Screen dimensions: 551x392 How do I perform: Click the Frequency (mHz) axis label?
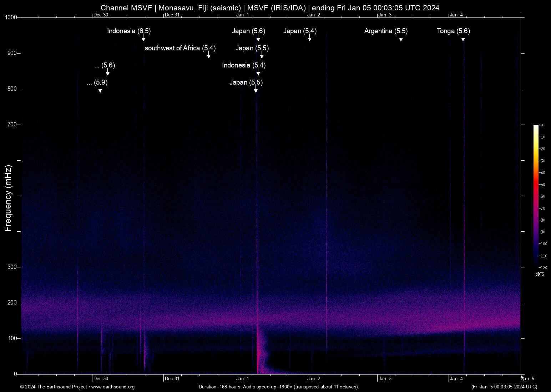8,196
